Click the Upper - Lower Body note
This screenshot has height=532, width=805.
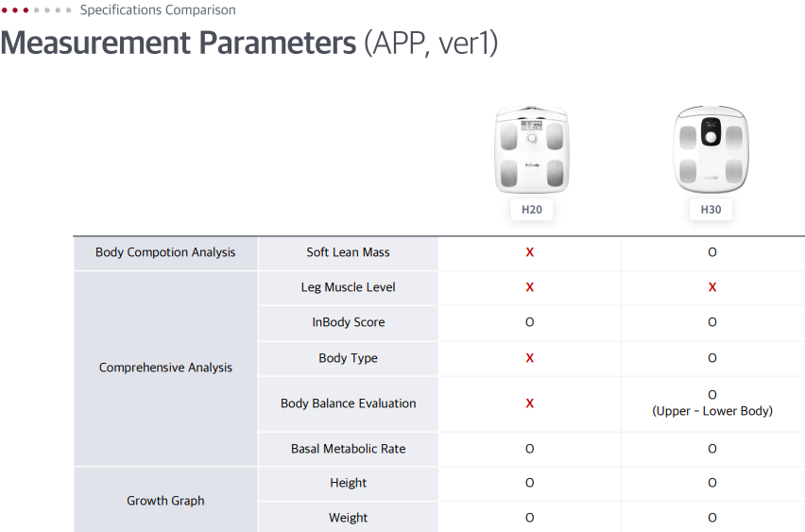pos(712,411)
